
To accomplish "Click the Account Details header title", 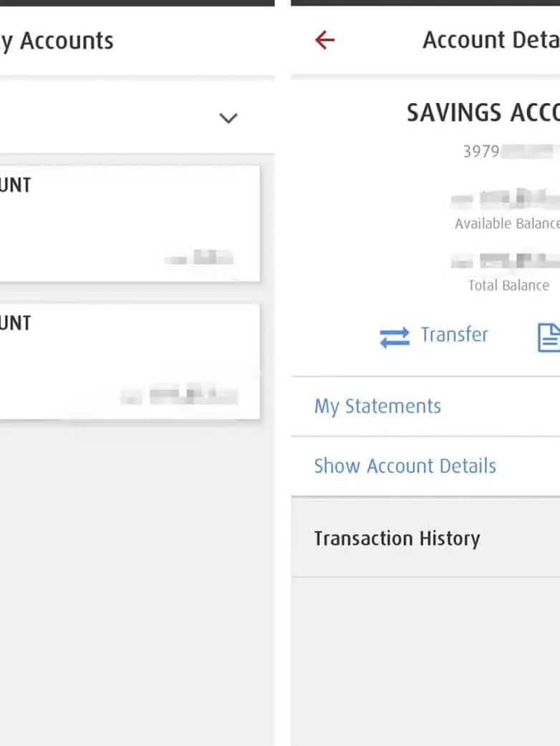I will (x=491, y=41).
